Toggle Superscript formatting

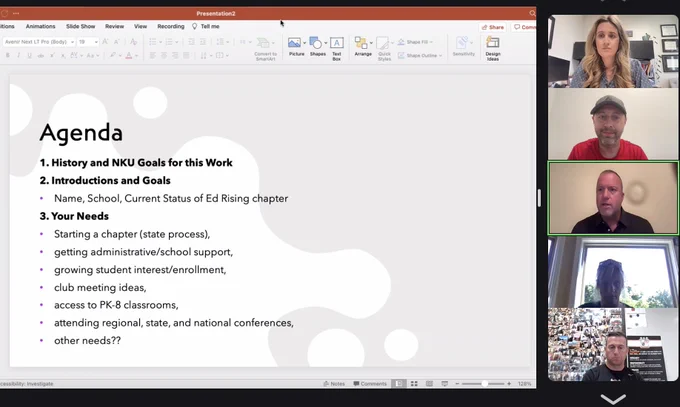coord(52,55)
